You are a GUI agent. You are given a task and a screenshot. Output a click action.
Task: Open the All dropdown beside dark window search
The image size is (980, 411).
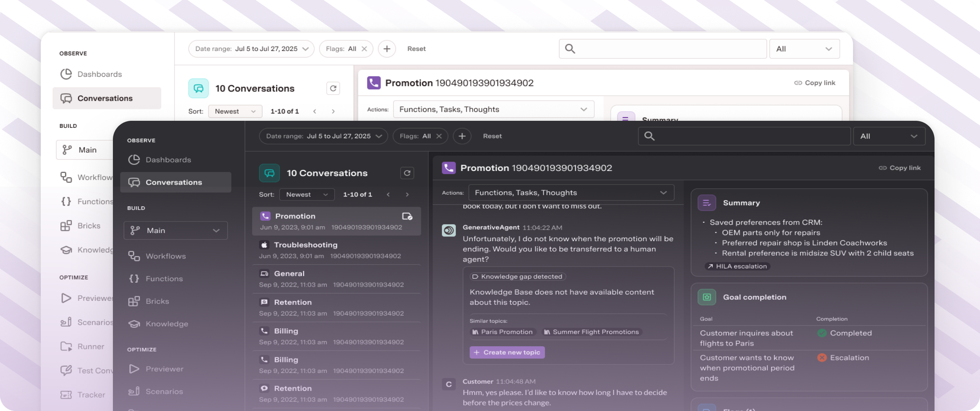tap(889, 136)
